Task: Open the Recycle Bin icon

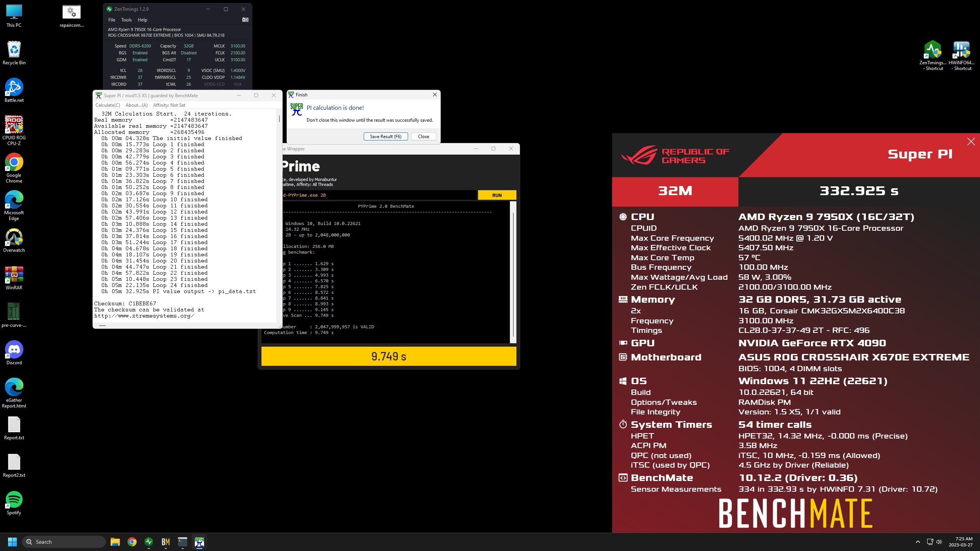Action: coord(14,53)
